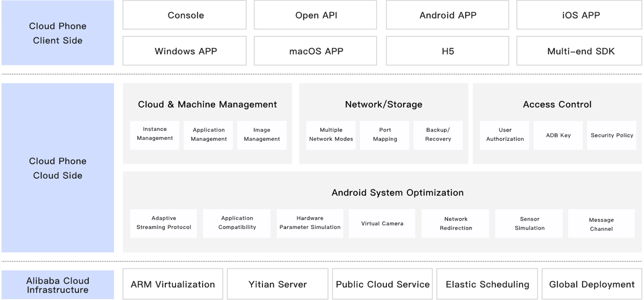Click the Android APP box
The width and height of the screenshot is (644, 300).
click(447, 15)
